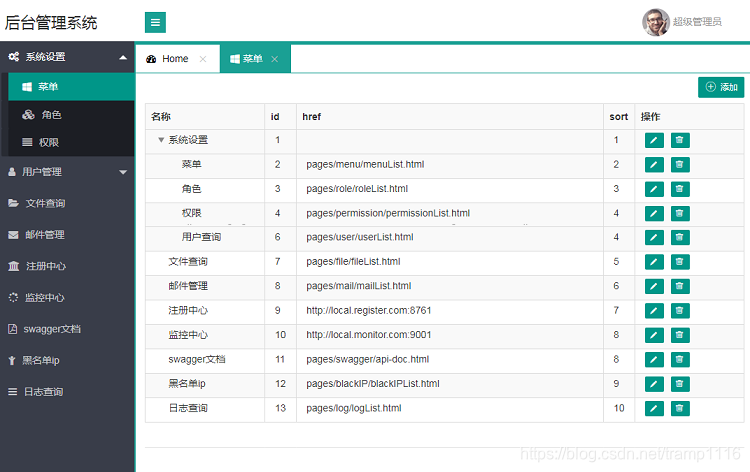
Task: Click the id column header
Action: (x=280, y=117)
